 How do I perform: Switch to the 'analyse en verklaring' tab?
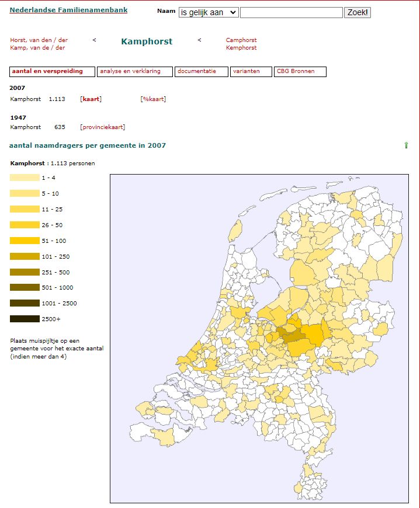click(x=135, y=72)
